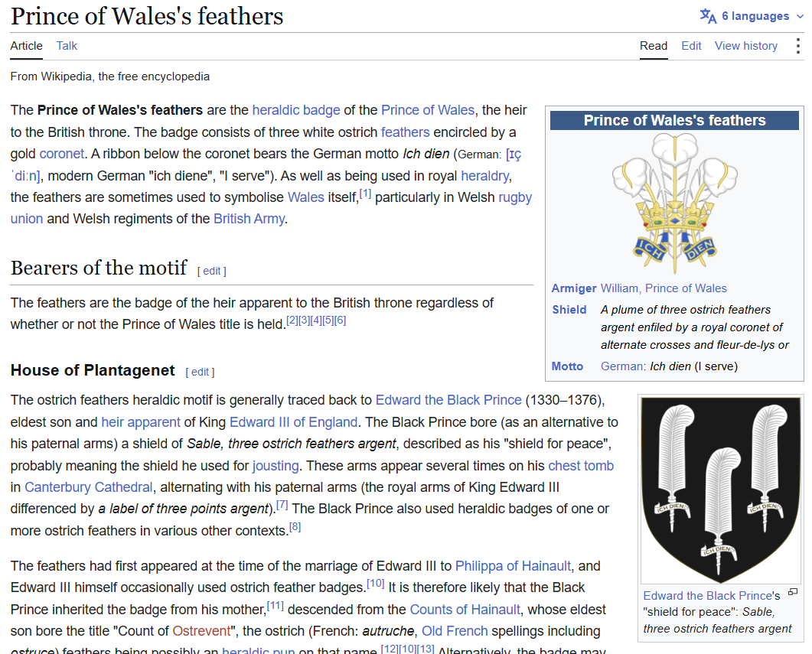Click the Armiger infobox label
The height and width of the screenshot is (654, 812).
[x=574, y=288]
